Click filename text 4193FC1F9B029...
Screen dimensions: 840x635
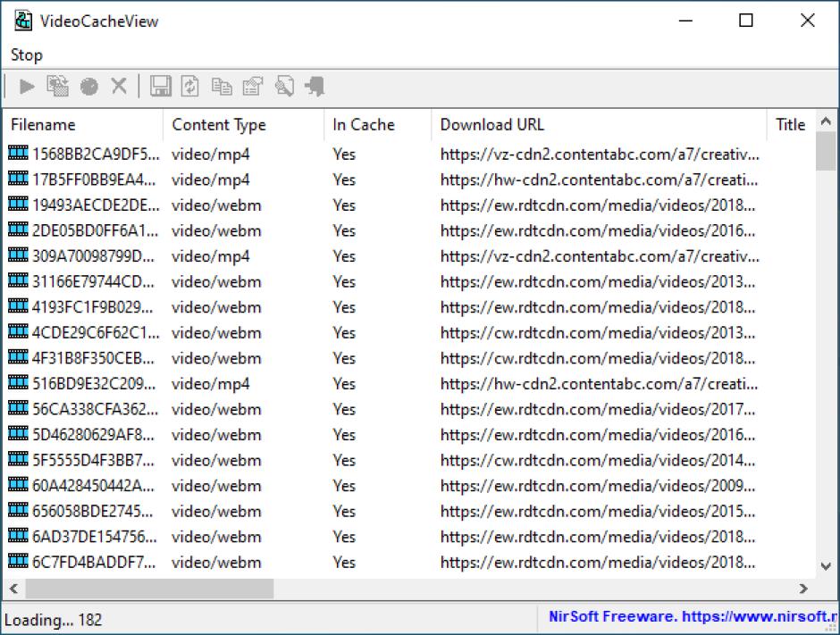click(x=92, y=307)
